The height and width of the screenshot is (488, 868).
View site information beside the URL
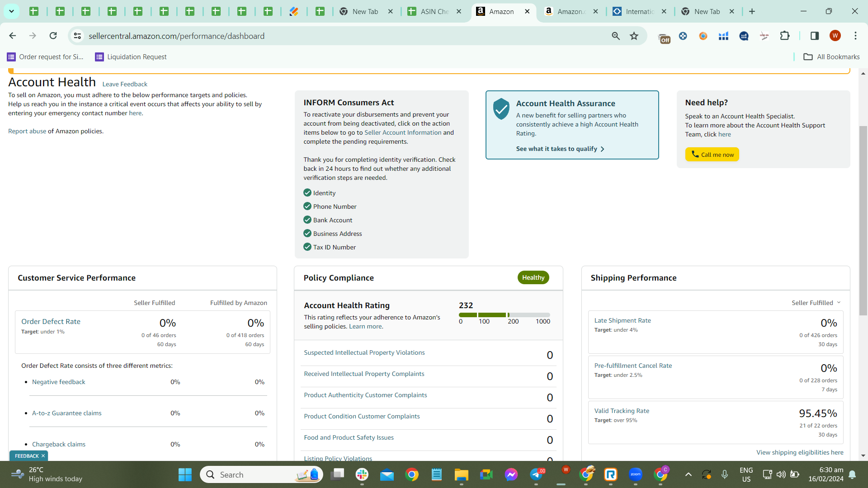tap(77, 36)
